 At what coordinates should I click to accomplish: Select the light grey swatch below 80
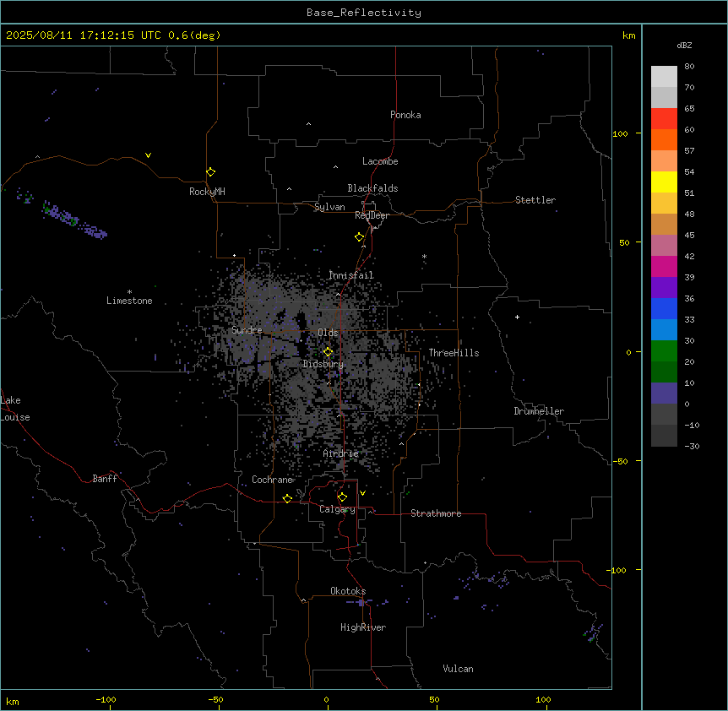[x=664, y=76]
